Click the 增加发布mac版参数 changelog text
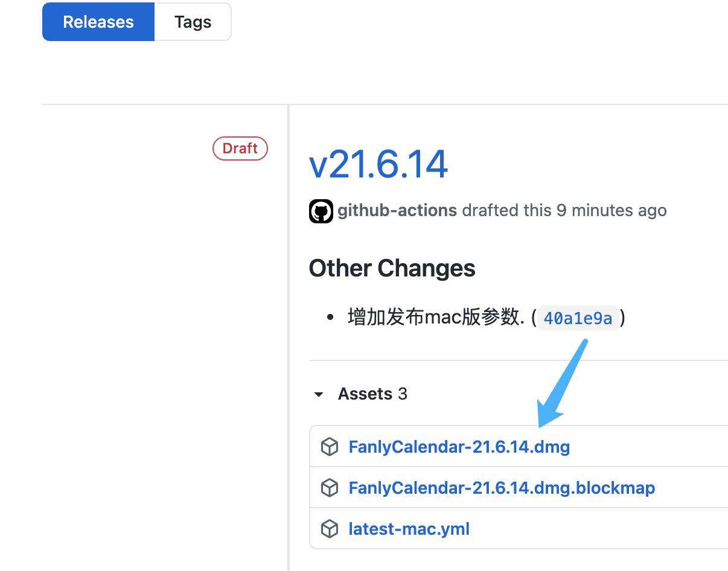 436,317
